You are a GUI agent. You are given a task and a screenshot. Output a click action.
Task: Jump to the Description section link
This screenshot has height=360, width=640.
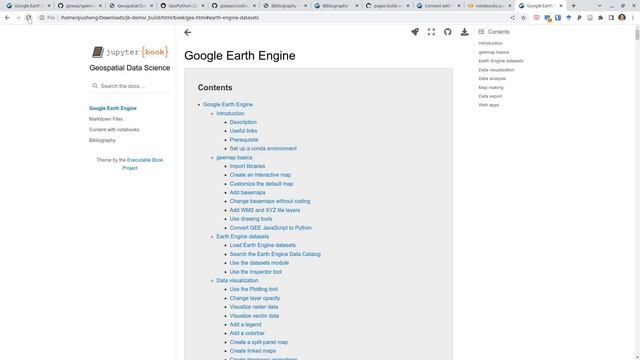[x=243, y=122]
